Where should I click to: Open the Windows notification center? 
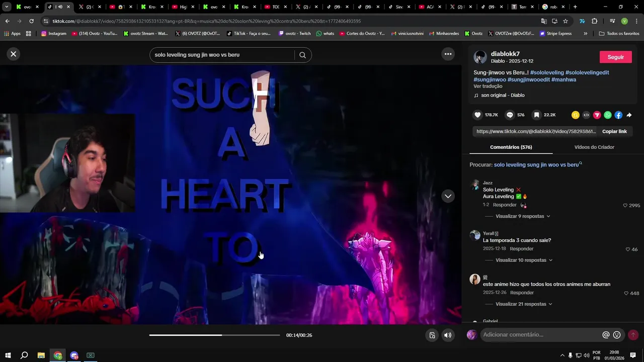pos(633,355)
